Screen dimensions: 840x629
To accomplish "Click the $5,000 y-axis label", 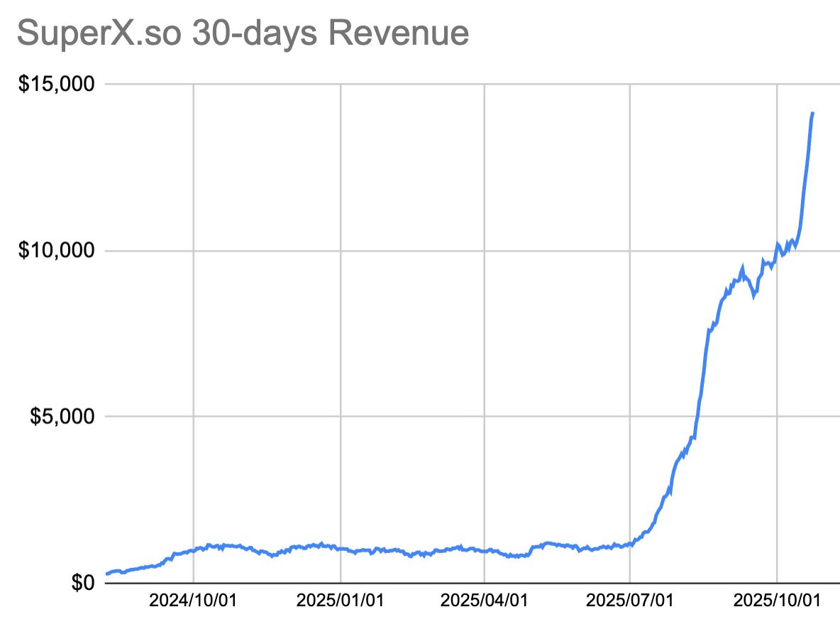I will [62, 416].
